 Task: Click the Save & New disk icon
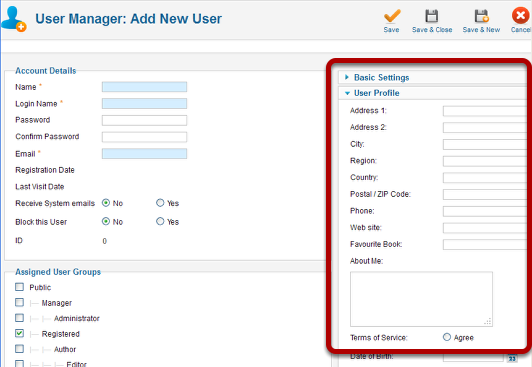click(481, 16)
